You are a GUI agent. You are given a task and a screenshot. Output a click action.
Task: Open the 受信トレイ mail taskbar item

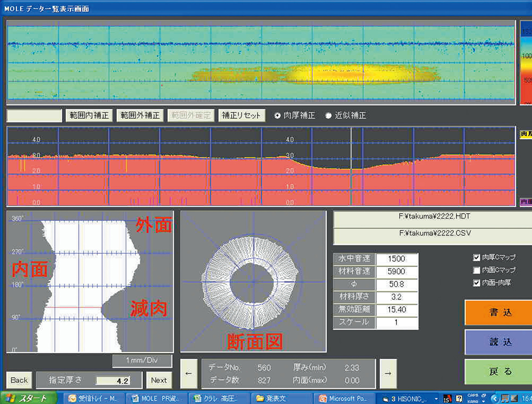tap(93, 398)
